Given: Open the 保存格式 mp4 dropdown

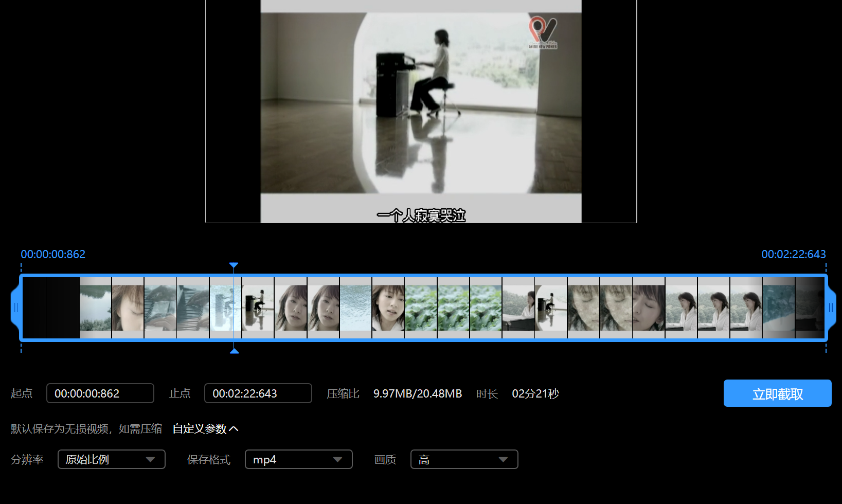Looking at the screenshot, I should (298, 459).
